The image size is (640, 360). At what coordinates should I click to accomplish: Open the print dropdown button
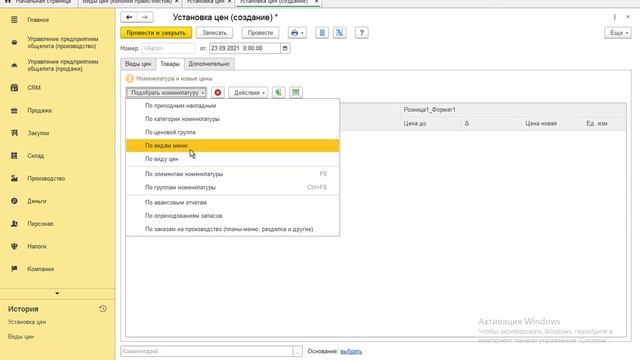(x=297, y=33)
